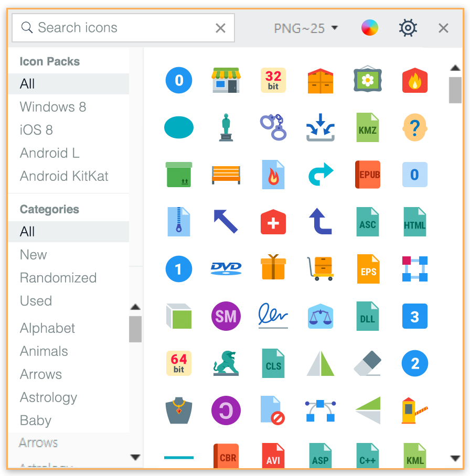This screenshot has width=470, height=476.
Task: Click the EPUB file icon
Action: tap(368, 175)
